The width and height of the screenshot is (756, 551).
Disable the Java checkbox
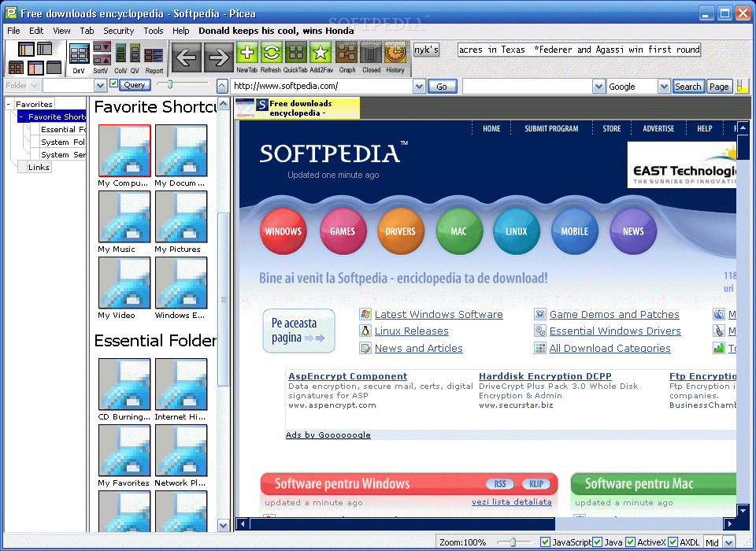click(x=597, y=542)
